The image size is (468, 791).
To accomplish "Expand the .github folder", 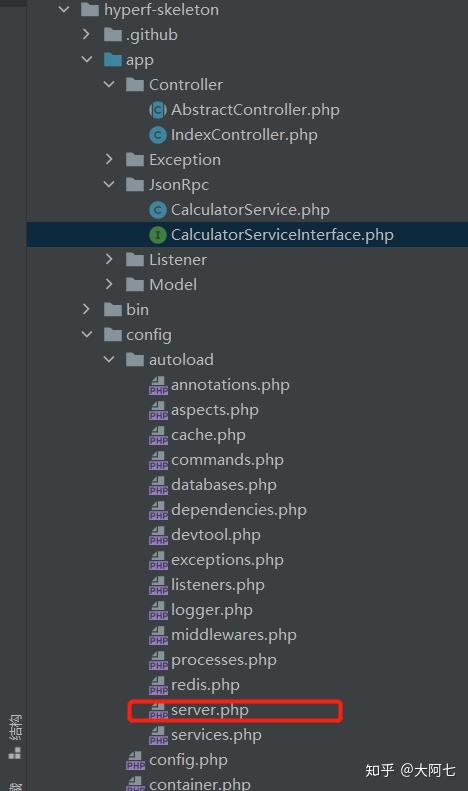I will (86, 34).
